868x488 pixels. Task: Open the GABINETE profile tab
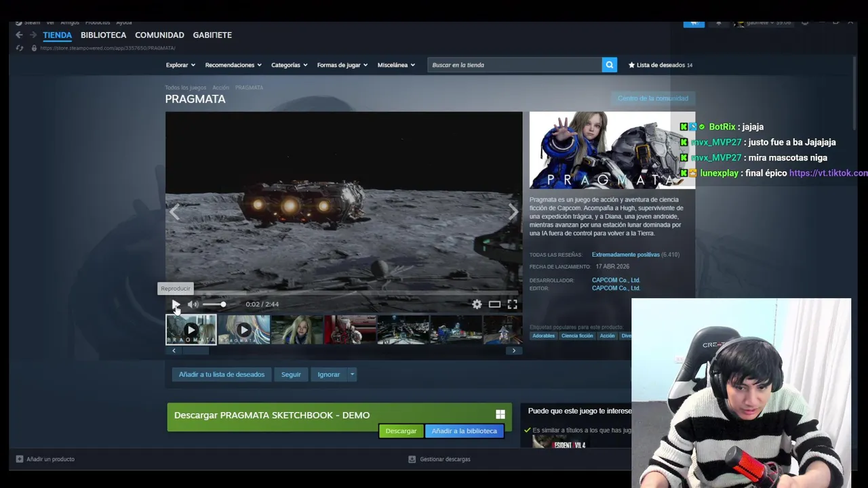tap(212, 35)
